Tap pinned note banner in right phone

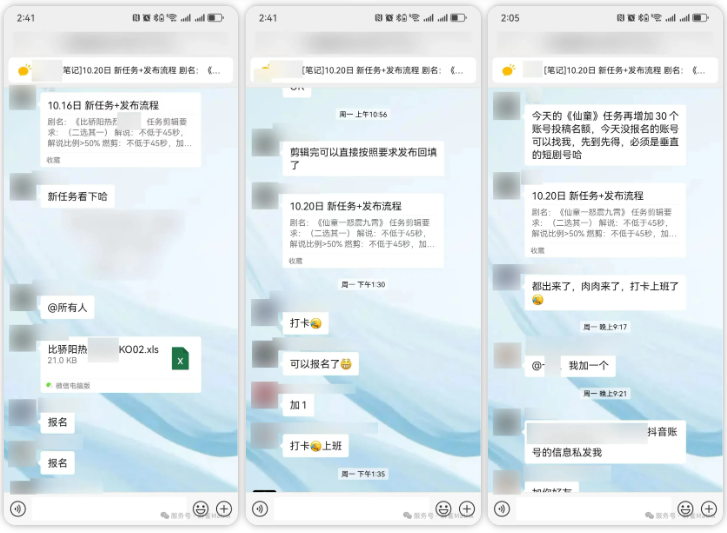(605, 70)
